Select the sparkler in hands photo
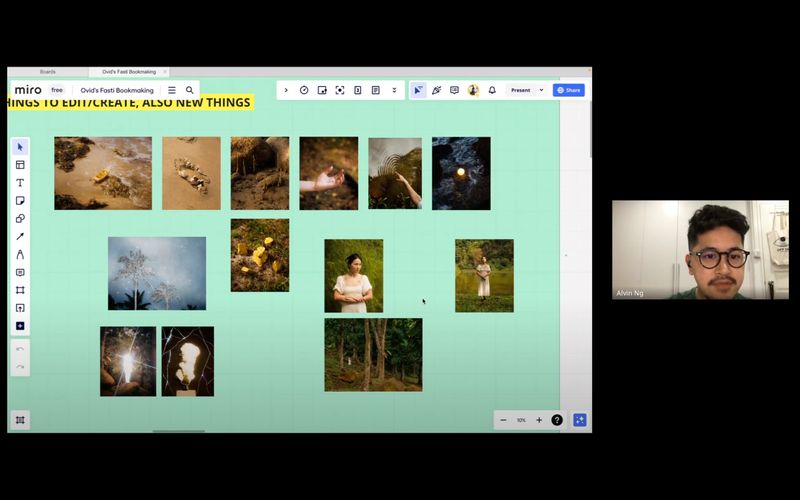This screenshot has width=800, height=500. point(128,361)
